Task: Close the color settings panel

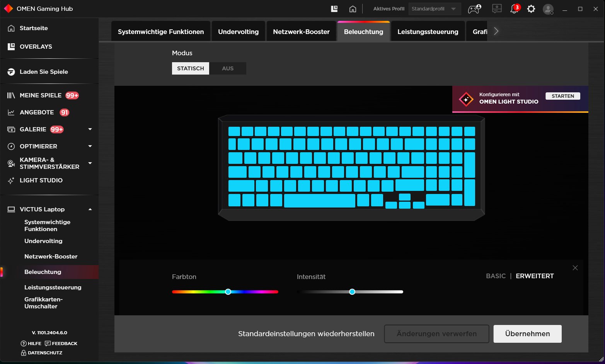Action: [x=575, y=268]
